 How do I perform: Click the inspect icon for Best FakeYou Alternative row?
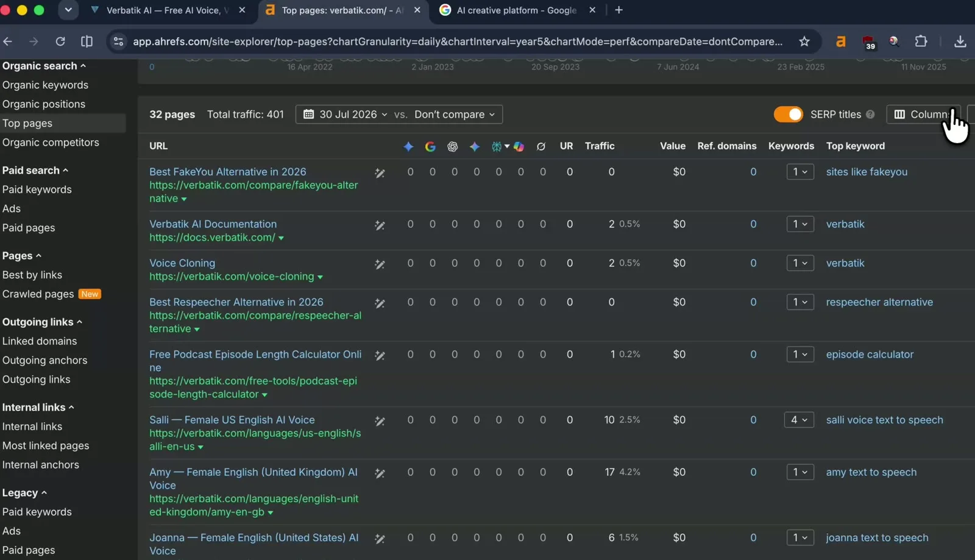[x=380, y=173]
